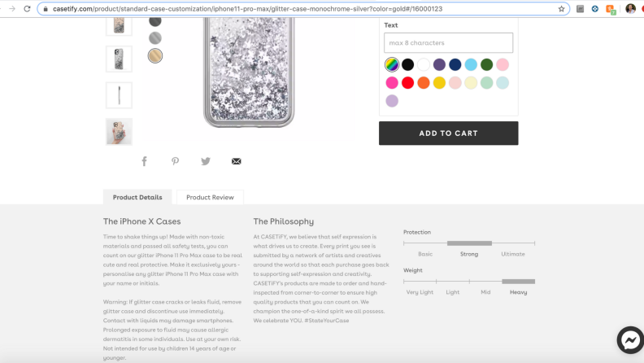This screenshot has height=363, width=644.
Task: Click the Heavy segment on Weight bar
Action: 518,282
